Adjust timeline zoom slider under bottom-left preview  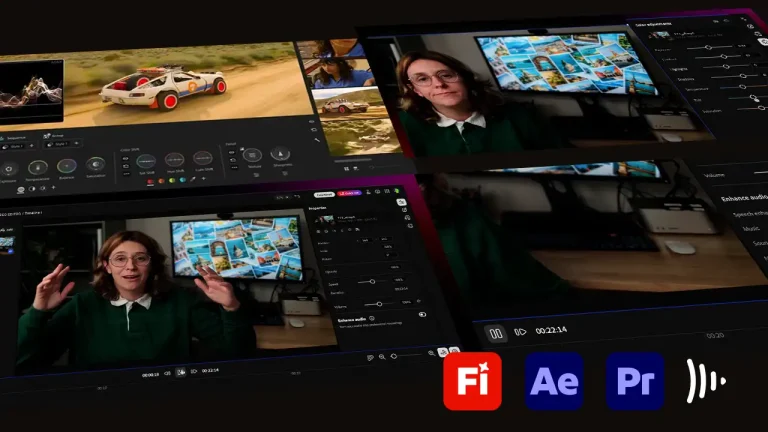pos(407,356)
